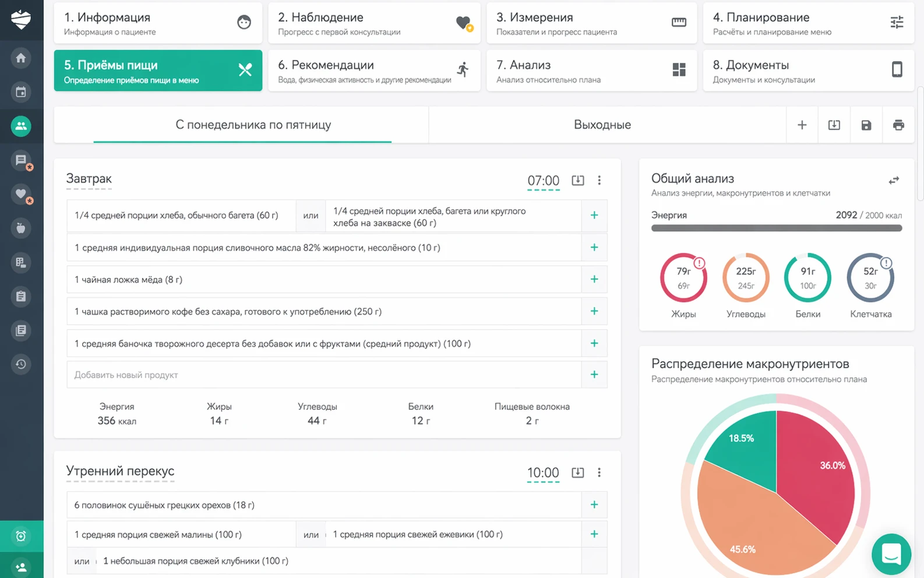Click the save floppy-disk icon

(x=866, y=125)
